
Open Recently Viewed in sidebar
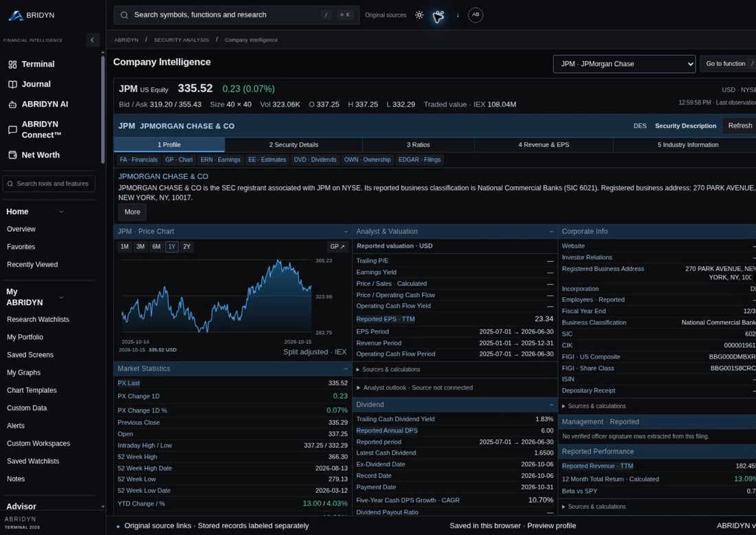coord(32,265)
